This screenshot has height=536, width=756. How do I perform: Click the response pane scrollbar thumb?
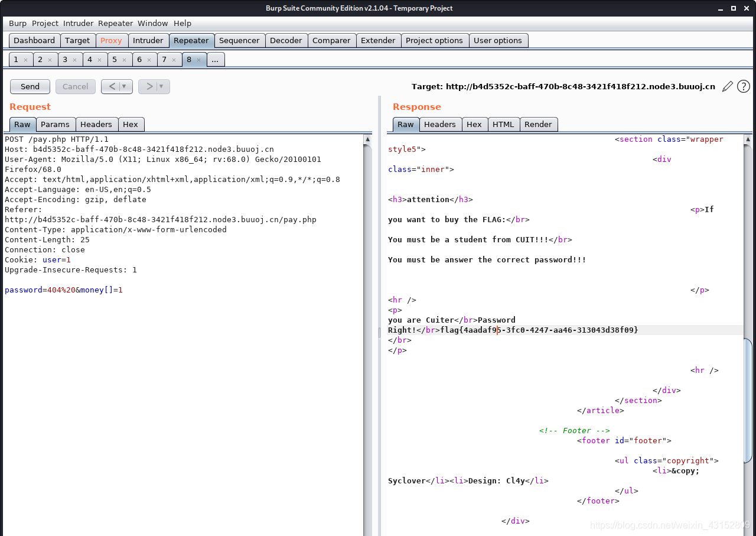[748, 401]
